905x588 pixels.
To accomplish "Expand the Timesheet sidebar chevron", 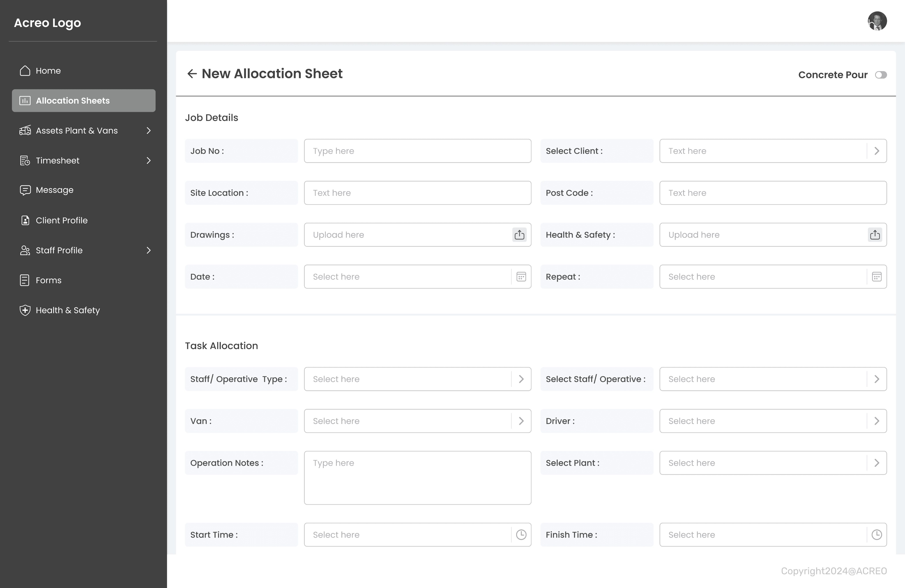I will pos(149,160).
